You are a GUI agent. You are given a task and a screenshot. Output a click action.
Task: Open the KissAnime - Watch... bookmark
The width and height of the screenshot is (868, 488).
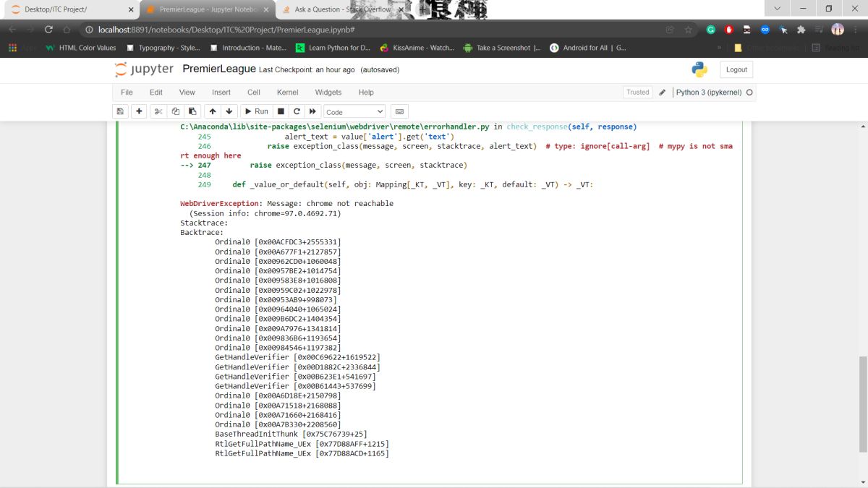click(417, 48)
